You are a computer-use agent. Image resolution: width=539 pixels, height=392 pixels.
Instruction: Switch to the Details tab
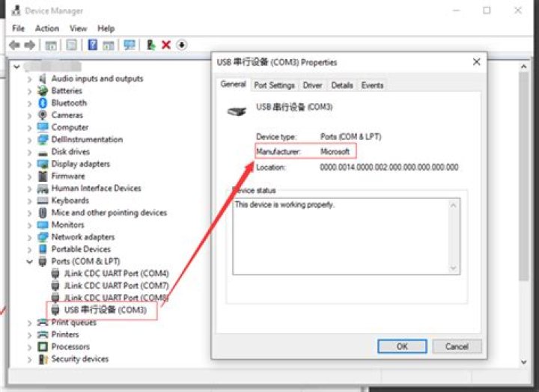[x=342, y=85]
